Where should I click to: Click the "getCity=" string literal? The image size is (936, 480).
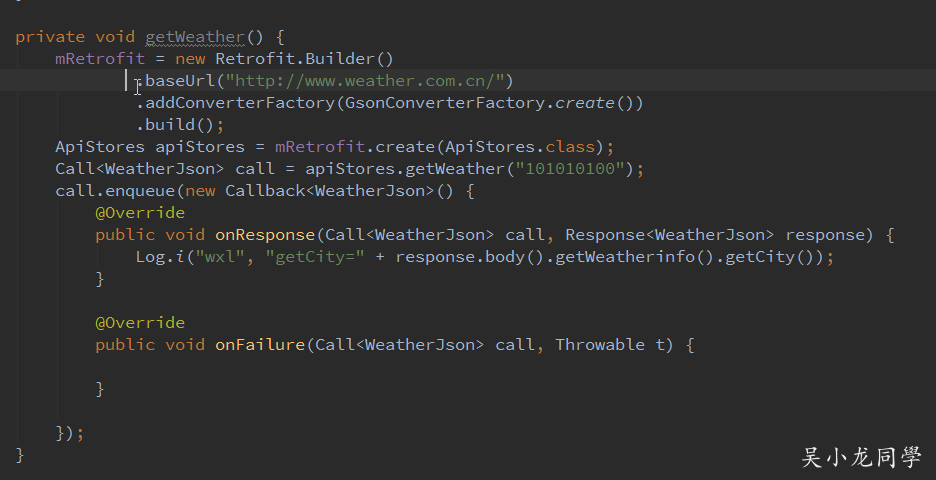coord(315,257)
